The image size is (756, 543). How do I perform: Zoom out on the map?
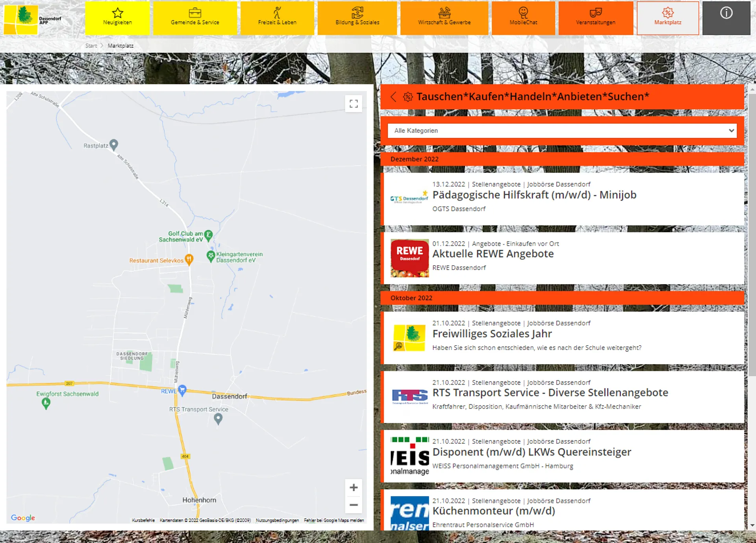354,505
